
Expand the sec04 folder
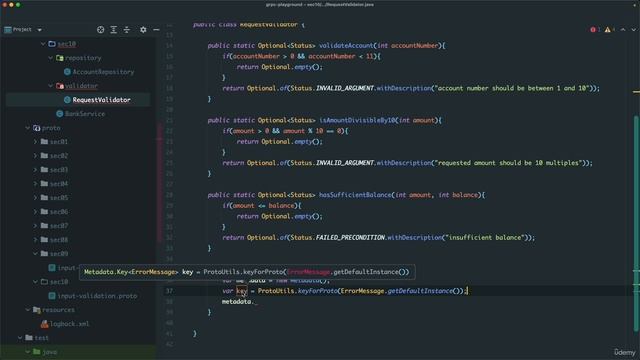coord(35,184)
